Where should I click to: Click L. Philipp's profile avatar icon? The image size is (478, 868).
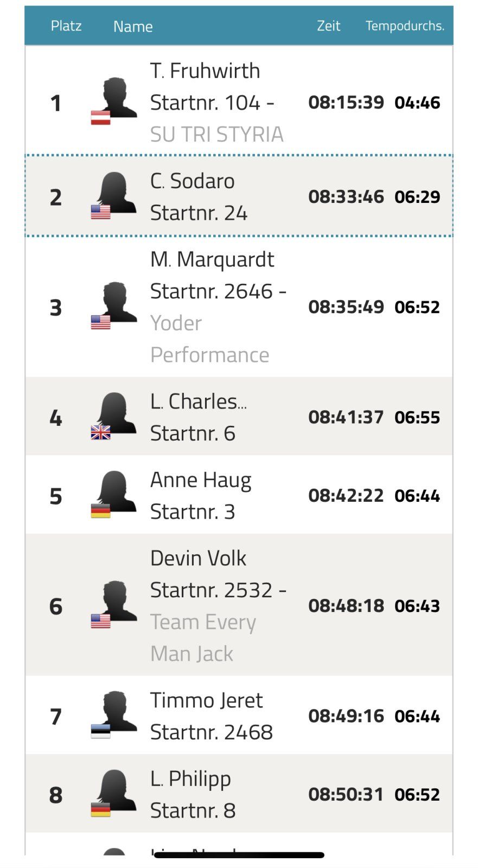coord(115,792)
